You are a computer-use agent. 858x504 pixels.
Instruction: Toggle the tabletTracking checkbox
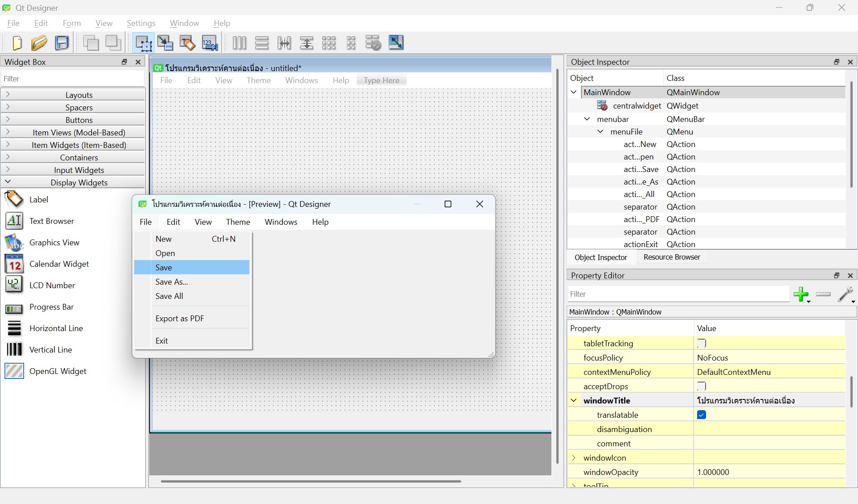pos(702,344)
